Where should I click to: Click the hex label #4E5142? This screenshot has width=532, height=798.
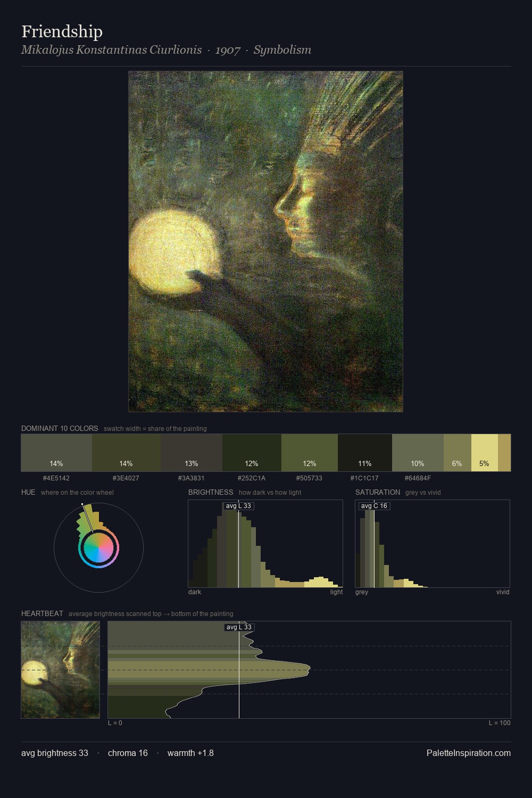click(x=56, y=478)
